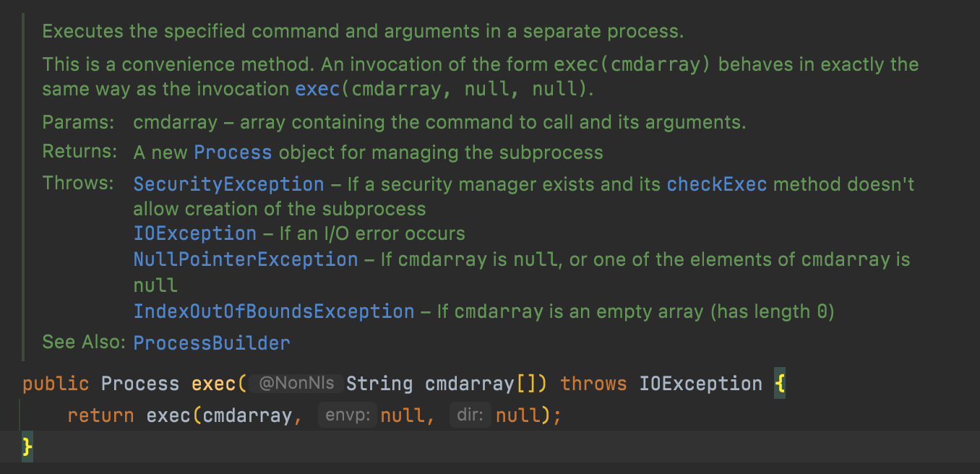The height and width of the screenshot is (474, 980).
Task: Open the IndexOutOfBoundsException link
Action: tap(271, 311)
